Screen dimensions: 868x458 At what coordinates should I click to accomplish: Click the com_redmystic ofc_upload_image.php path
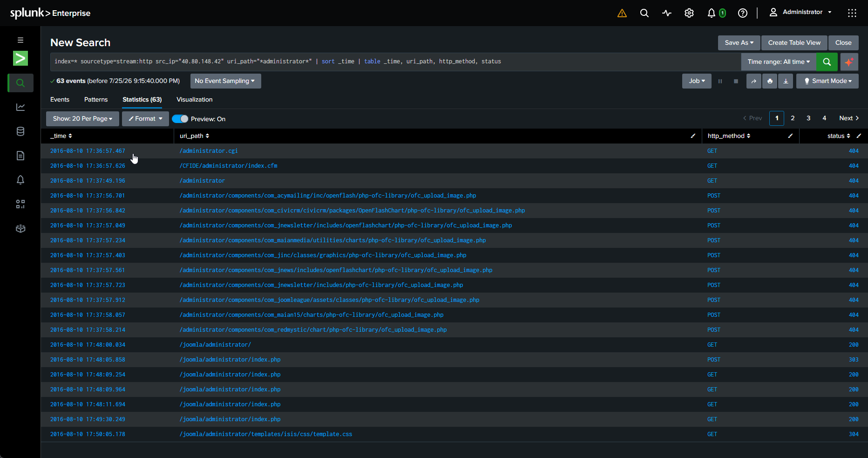click(x=313, y=330)
